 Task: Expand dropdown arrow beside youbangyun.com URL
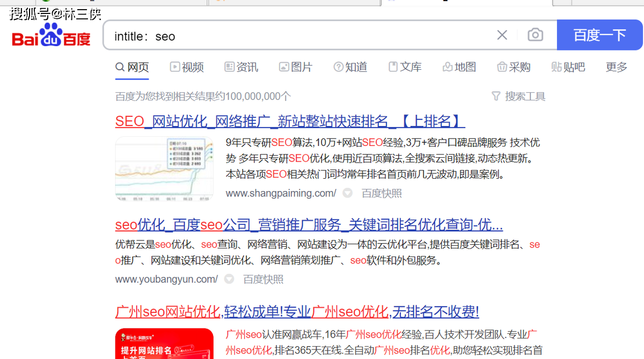229,279
